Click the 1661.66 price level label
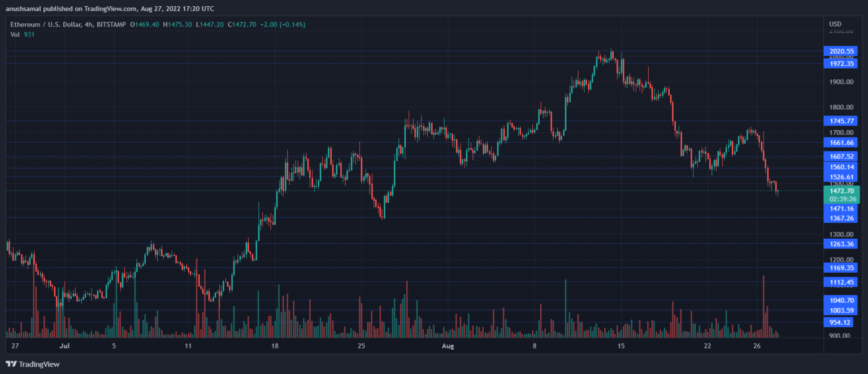 (841, 142)
